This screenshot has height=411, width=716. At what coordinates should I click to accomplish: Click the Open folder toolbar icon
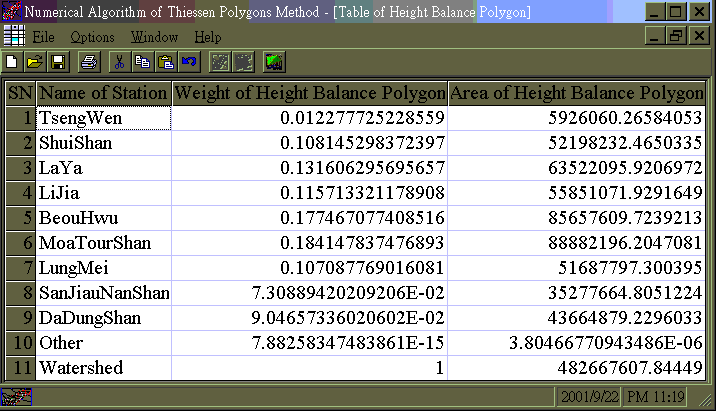35,62
